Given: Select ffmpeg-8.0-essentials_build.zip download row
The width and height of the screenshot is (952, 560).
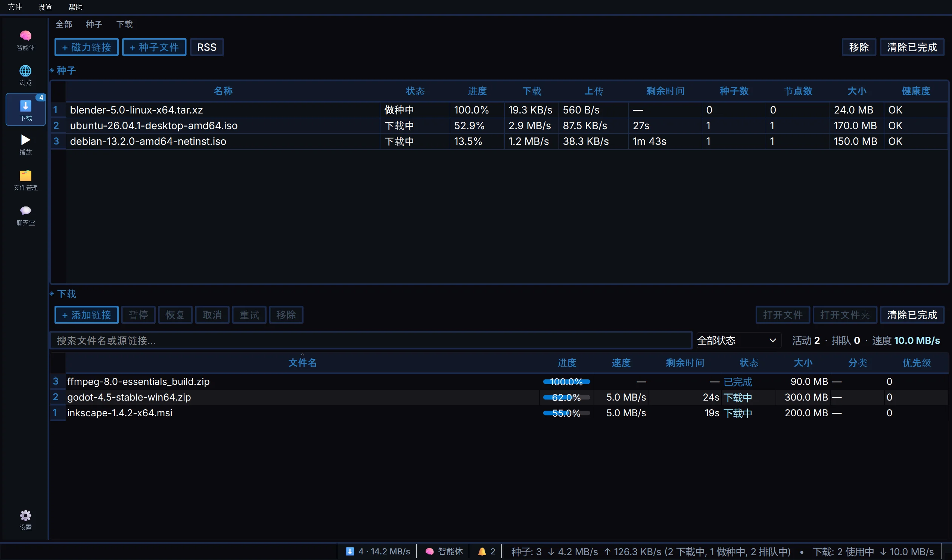Looking at the screenshot, I should pyautogui.click(x=500, y=382).
